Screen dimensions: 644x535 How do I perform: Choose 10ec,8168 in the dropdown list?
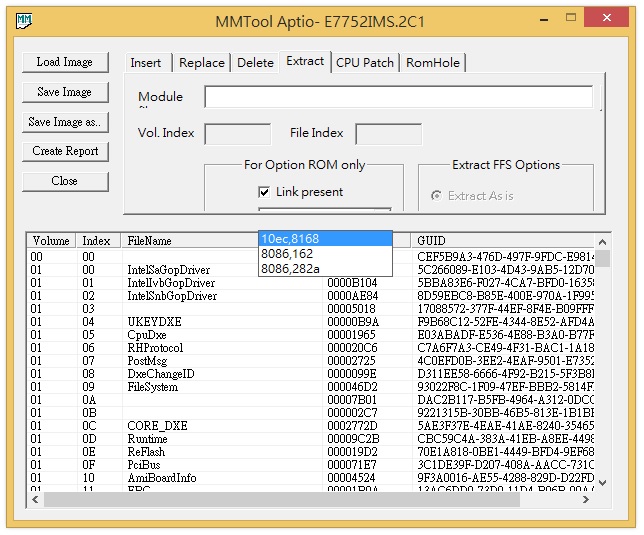(325, 239)
